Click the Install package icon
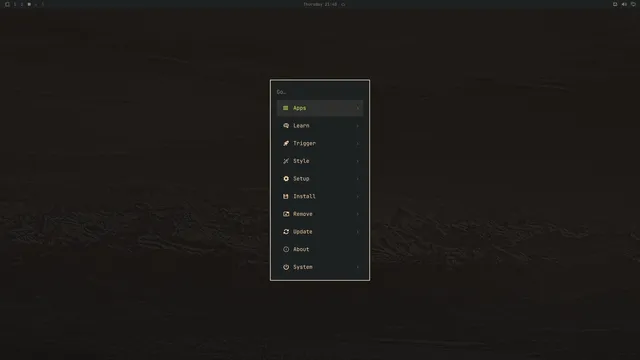Image resolution: width=640 pixels, height=360 pixels. point(286,196)
